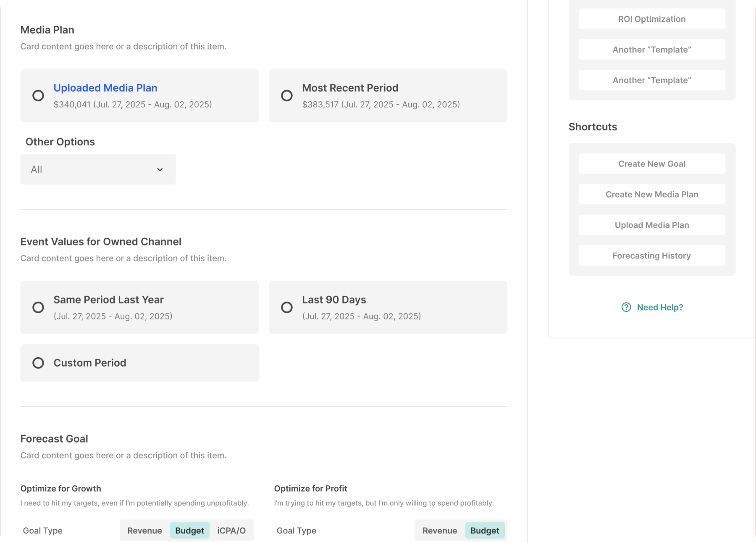756x543 pixels.
Task: Switch Growth goal type to Revenue
Action: click(x=144, y=530)
